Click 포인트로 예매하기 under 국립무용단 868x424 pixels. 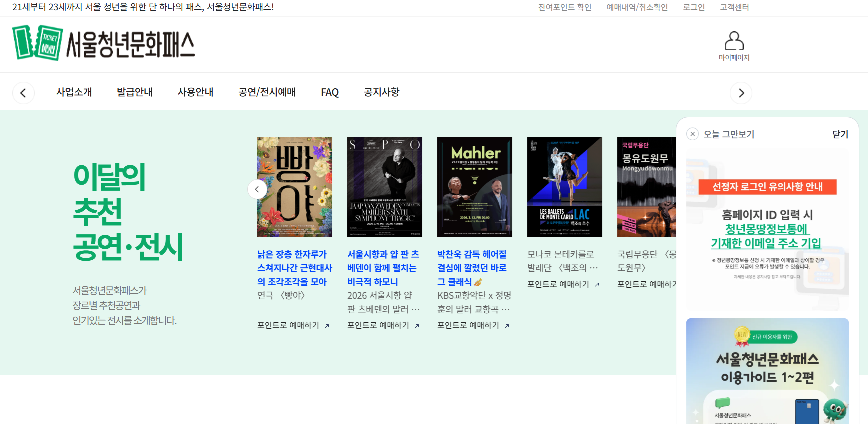(647, 284)
